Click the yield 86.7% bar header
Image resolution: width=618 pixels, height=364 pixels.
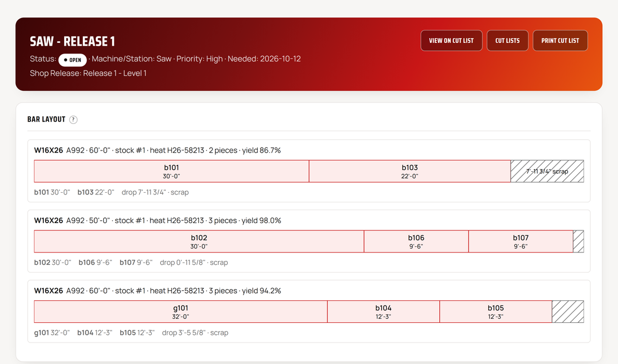tap(157, 150)
